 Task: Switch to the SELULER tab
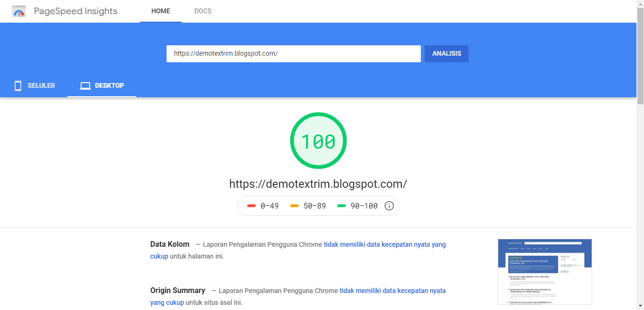(34, 86)
